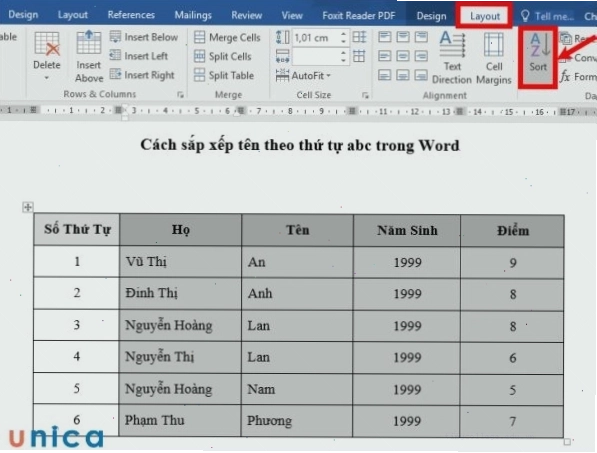Click the table resize handle at bottom right
Image resolution: width=597 pixels, height=453 pixels.
coord(567,442)
